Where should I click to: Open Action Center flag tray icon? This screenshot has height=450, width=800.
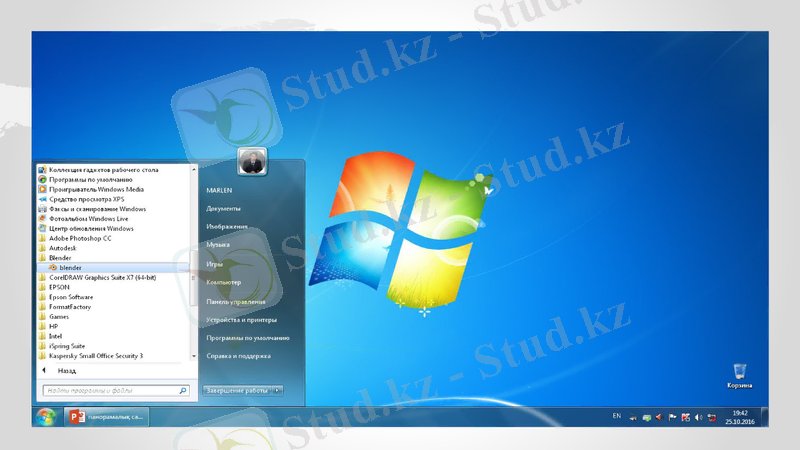coord(672,417)
